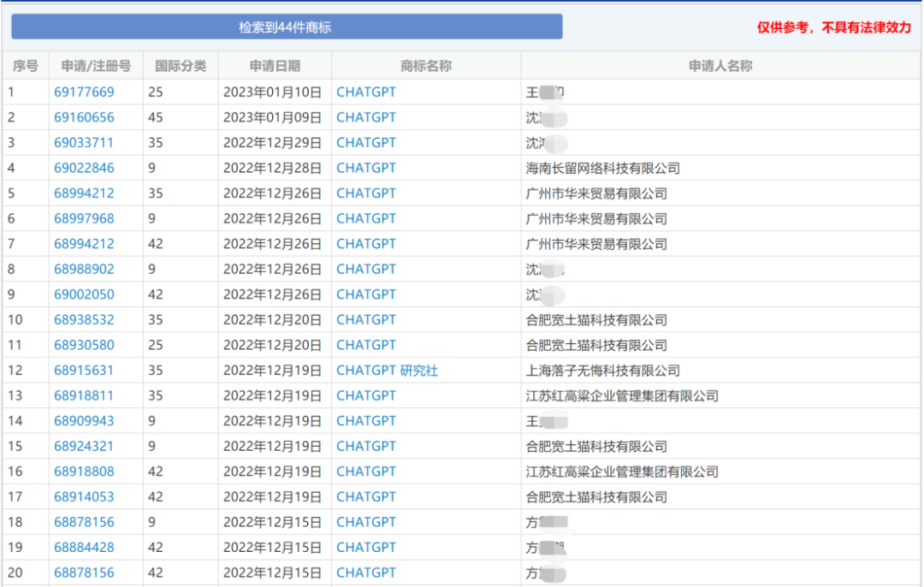Select '广州市华来贸易有限公司' in row 6

596,219
